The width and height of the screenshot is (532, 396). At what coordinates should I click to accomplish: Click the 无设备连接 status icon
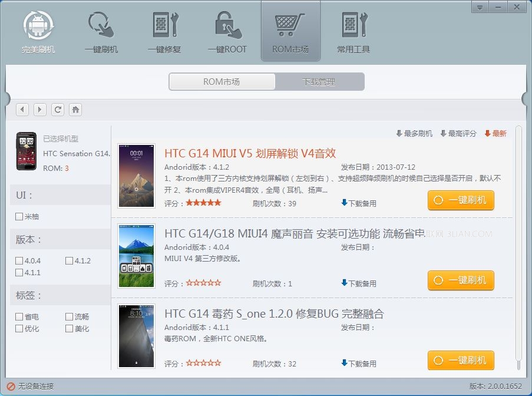11,386
